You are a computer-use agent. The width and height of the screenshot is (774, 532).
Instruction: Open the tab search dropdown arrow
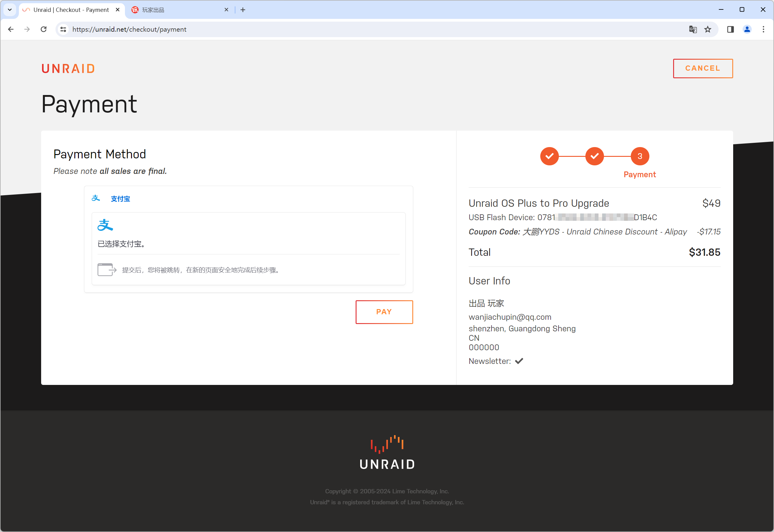(x=10, y=10)
